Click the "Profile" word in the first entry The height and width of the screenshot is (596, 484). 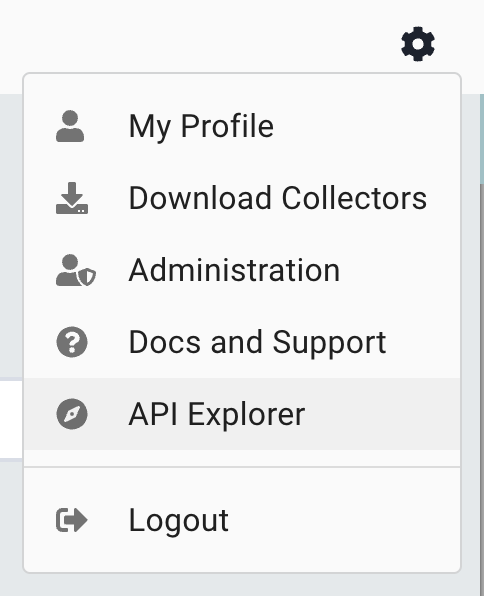click(227, 126)
